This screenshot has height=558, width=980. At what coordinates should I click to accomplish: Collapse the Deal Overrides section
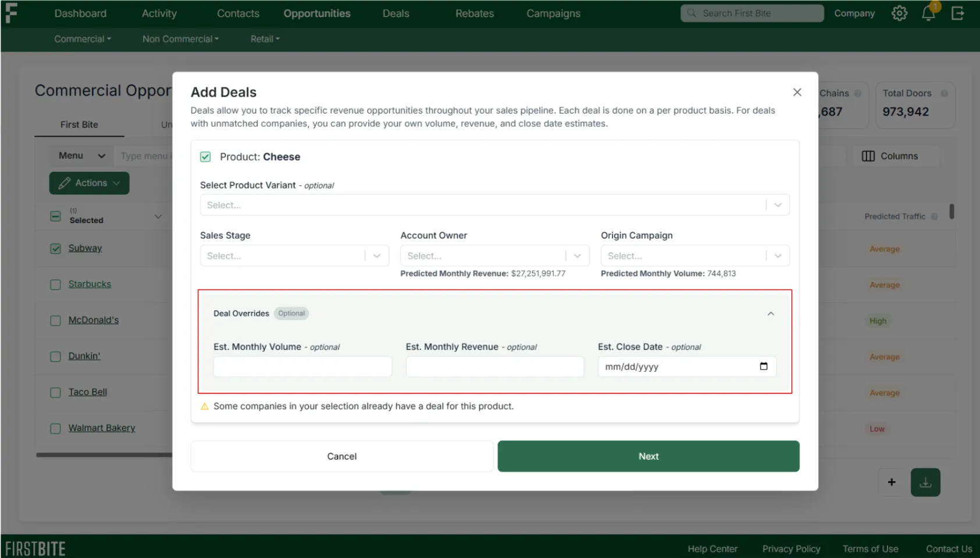click(770, 313)
